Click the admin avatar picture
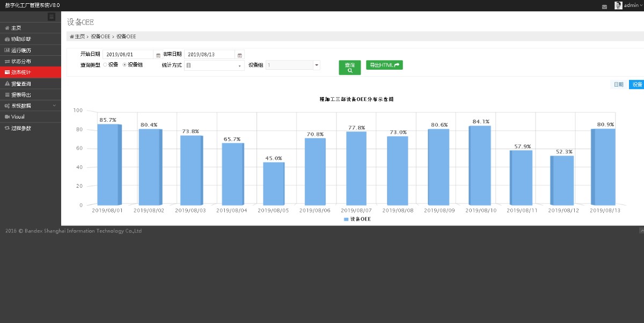This screenshot has height=323, width=644. [x=618, y=5]
